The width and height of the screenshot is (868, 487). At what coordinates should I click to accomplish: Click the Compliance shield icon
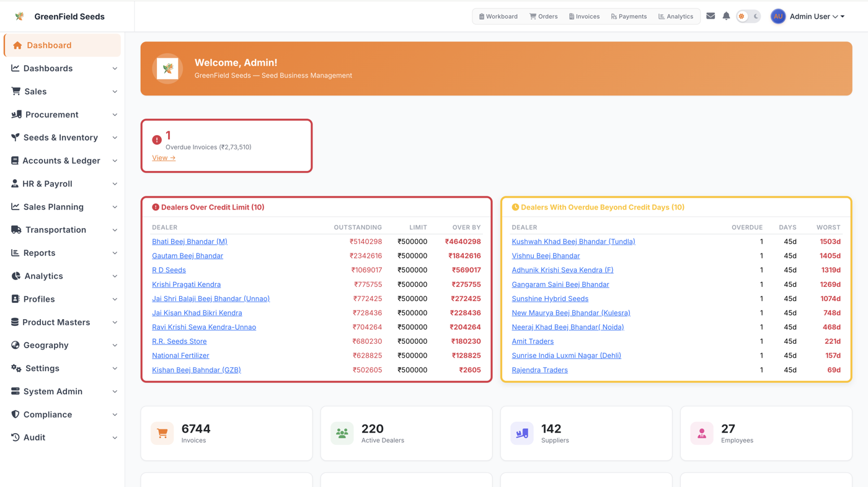coord(15,414)
